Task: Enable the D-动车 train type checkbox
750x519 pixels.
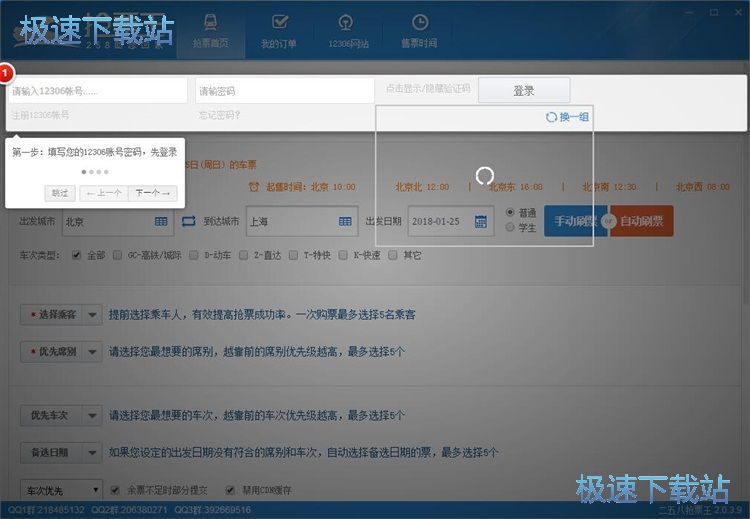Action: pyautogui.click(x=196, y=255)
